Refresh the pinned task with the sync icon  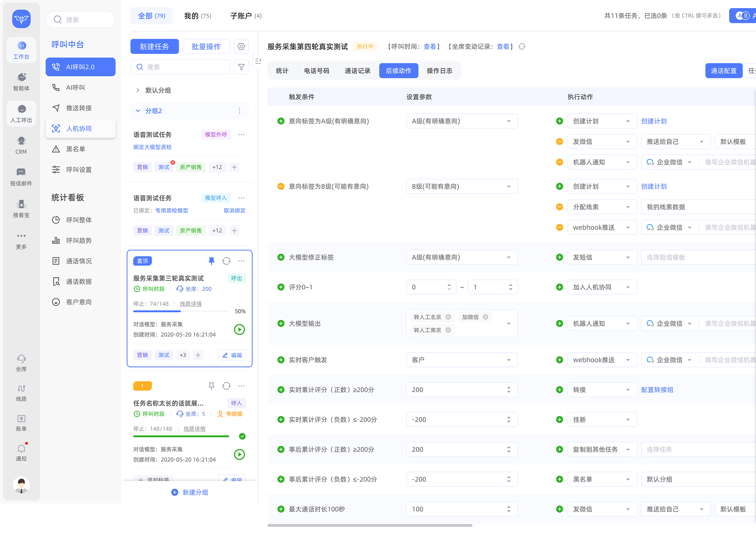[226, 261]
